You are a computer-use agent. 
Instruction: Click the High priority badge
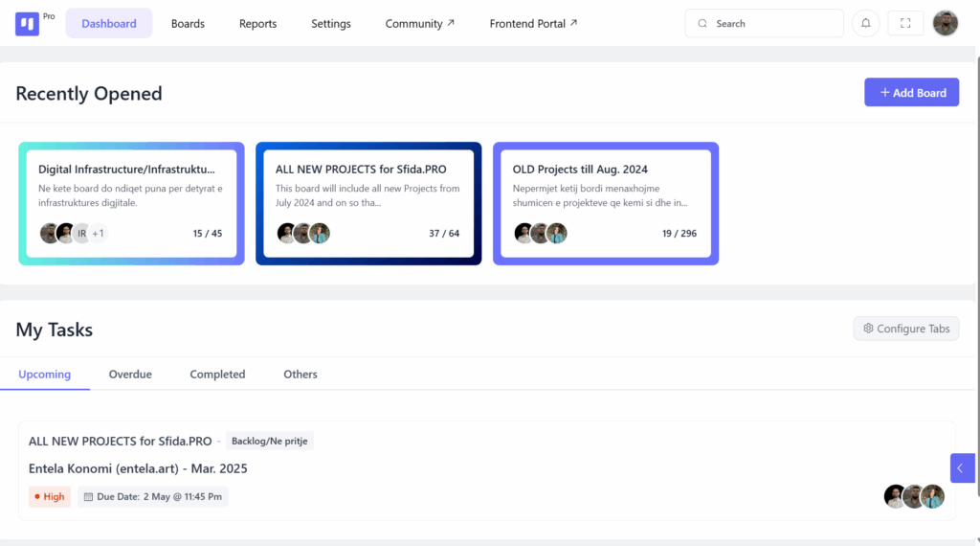coord(50,496)
